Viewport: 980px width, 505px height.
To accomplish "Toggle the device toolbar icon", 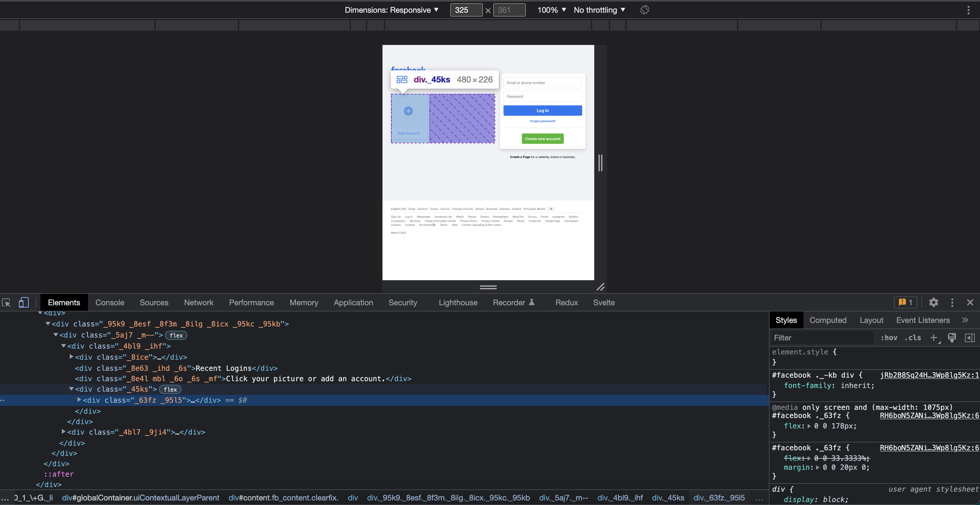I will (23, 303).
